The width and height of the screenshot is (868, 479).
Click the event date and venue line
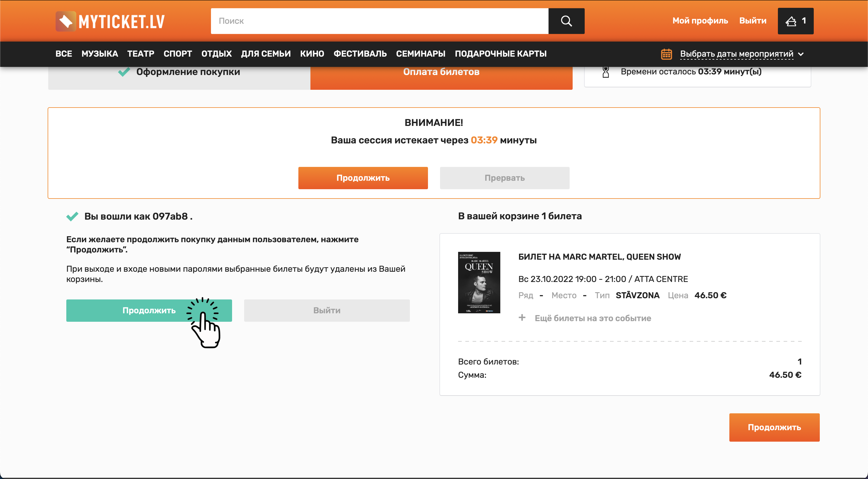(x=603, y=279)
